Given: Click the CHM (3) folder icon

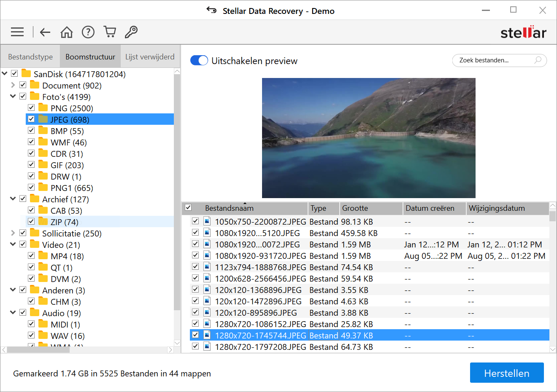Looking at the screenshot, I should (x=43, y=301).
